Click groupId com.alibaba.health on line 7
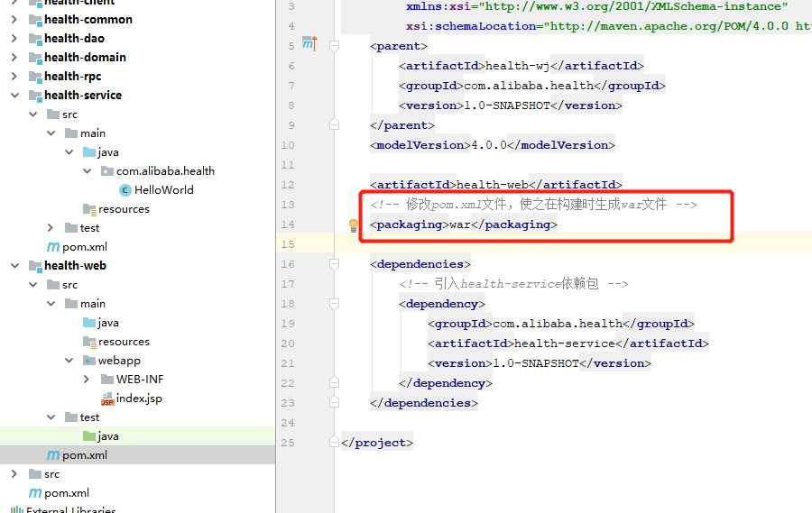 pos(532,86)
